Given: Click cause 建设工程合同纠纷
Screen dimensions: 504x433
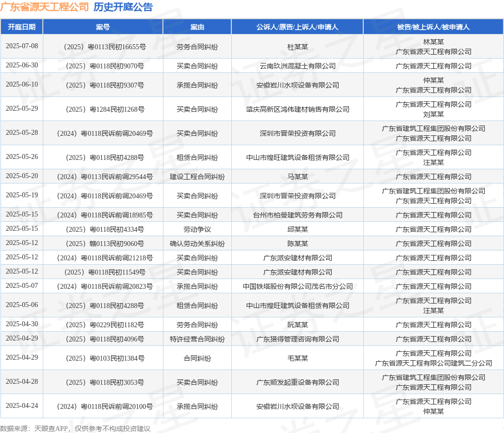Looking at the screenshot, I should 197,177.
